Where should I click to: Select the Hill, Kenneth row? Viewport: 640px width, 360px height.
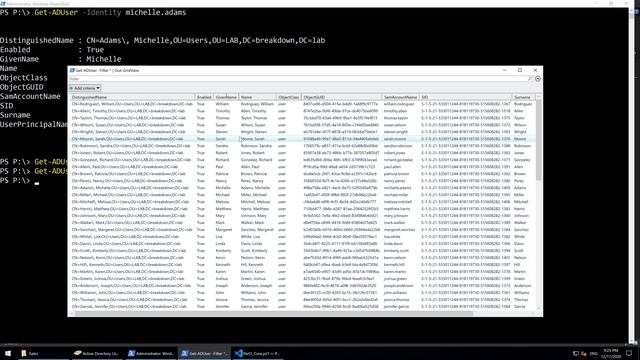coord(302,264)
